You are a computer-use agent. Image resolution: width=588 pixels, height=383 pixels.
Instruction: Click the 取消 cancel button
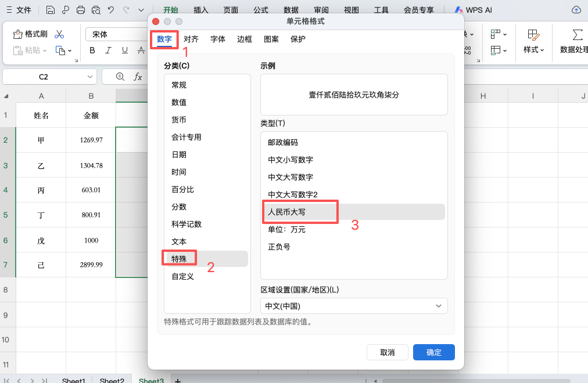pyautogui.click(x=387, y=352)
